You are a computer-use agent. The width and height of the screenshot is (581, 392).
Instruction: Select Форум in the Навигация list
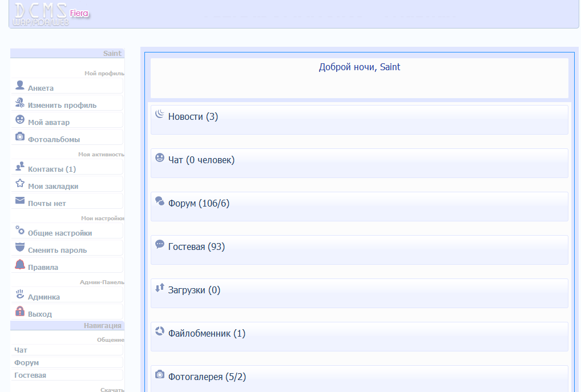(x=27, y=363)
